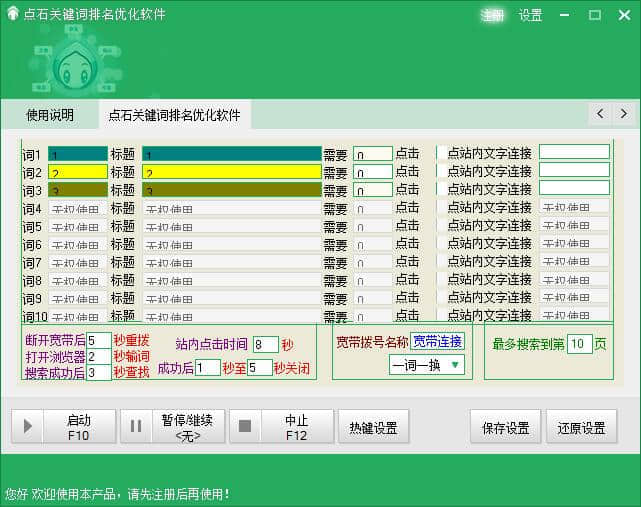Tick the 点站内文字连接 checkbox for 词1
The image size is (641, 507).
[441, 153]
